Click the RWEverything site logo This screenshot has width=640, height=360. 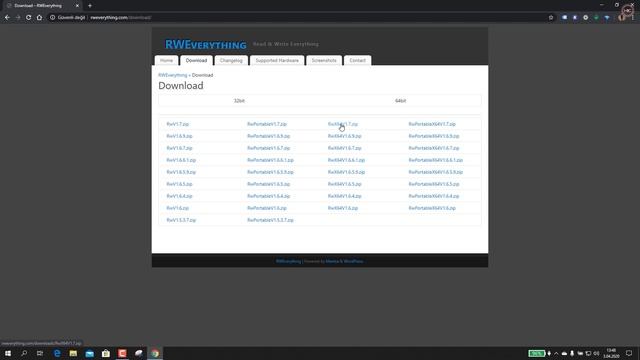(x=205, y=44)
